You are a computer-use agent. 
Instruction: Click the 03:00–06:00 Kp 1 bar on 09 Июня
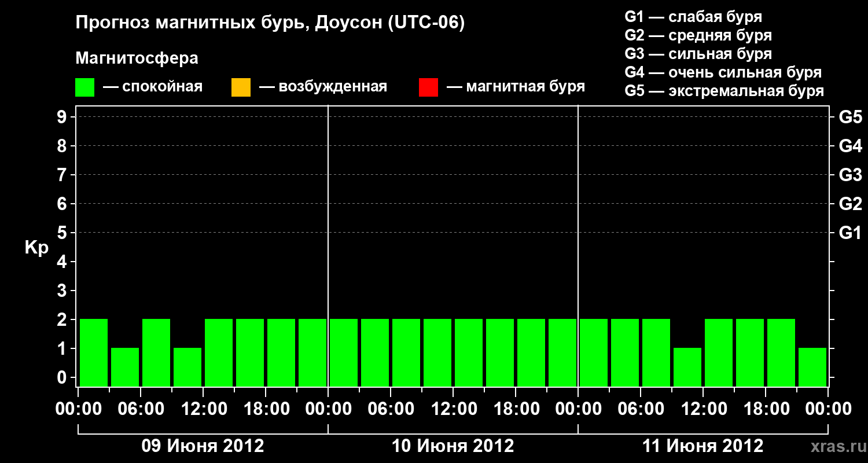coord(125,367)
